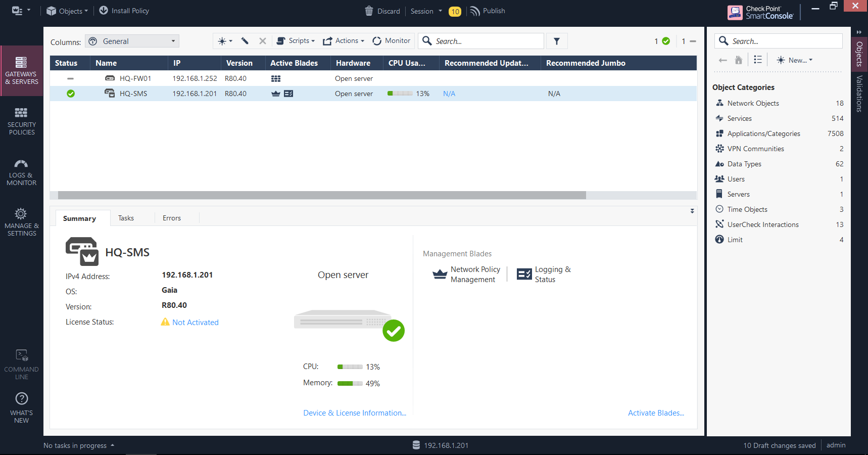Switch to the Errors tab

coord(172,218)
